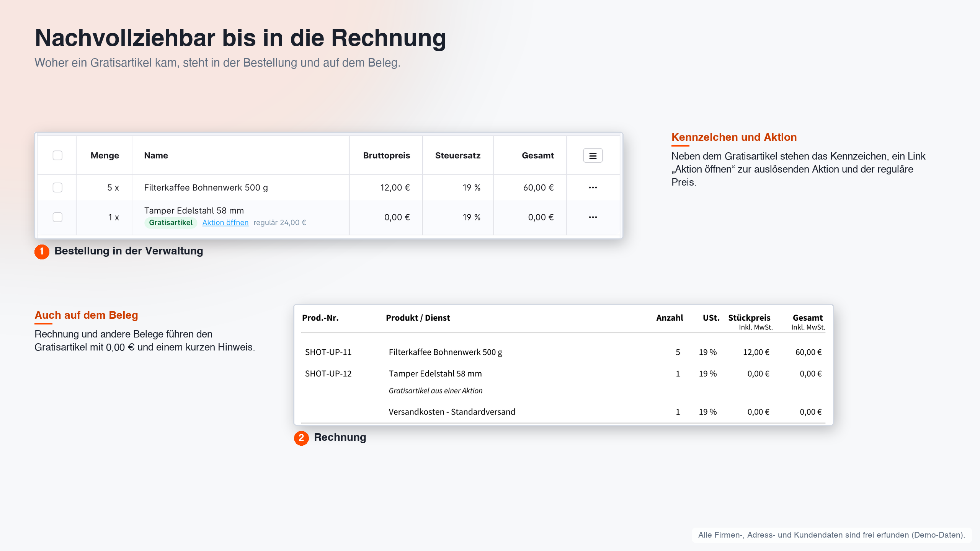Click the Anzahl invoice header
Screen dimensions: 980x551
point(669,318)
